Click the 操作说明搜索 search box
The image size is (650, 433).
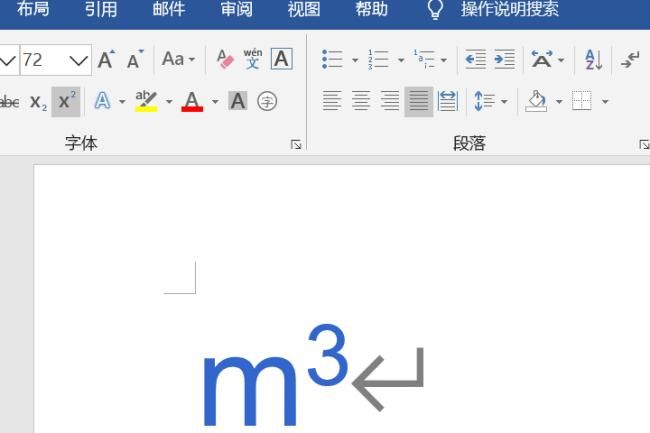click(510, 9)
